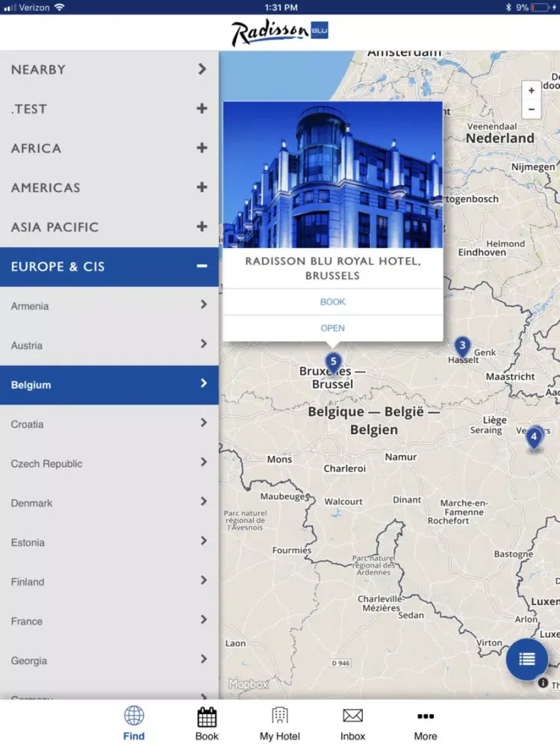Tap the 1:31 PM clock

coord(281,7)
